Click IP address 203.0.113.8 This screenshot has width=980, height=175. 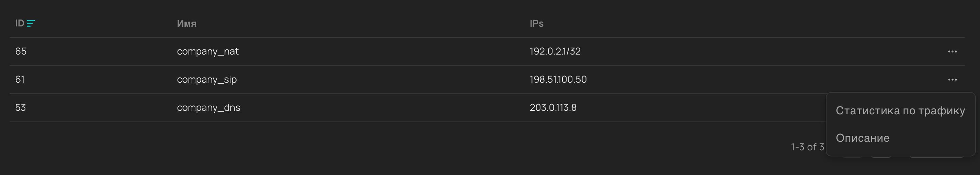pos(553,108)
